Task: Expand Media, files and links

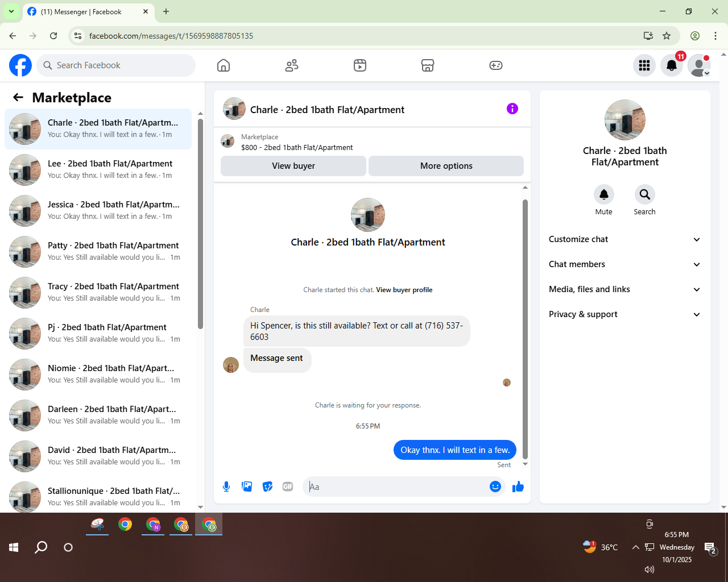Action: 624,289
